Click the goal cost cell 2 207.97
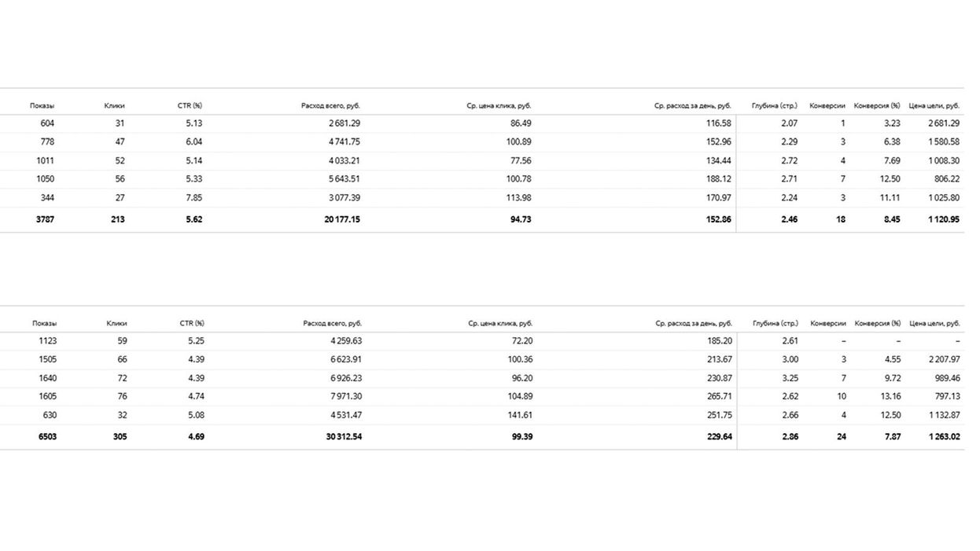Viewport: 980px width, 551px height. click(x=944, y=359)
